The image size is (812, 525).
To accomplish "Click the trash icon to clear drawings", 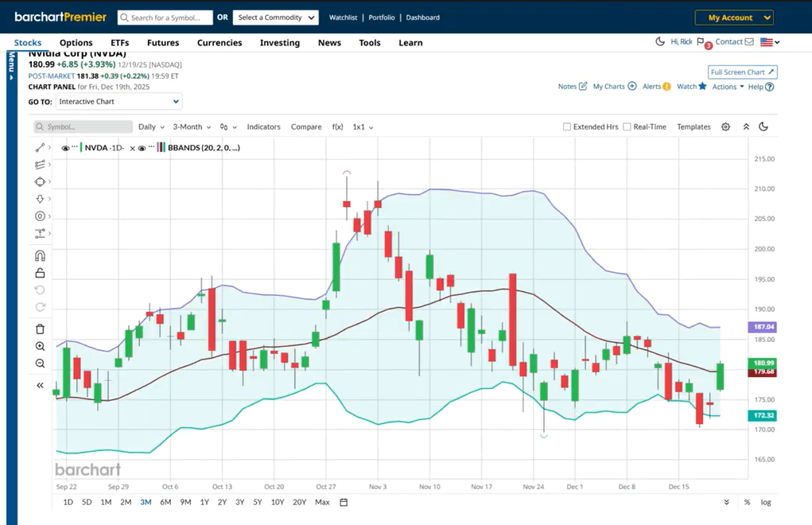I will click(41, 329).
